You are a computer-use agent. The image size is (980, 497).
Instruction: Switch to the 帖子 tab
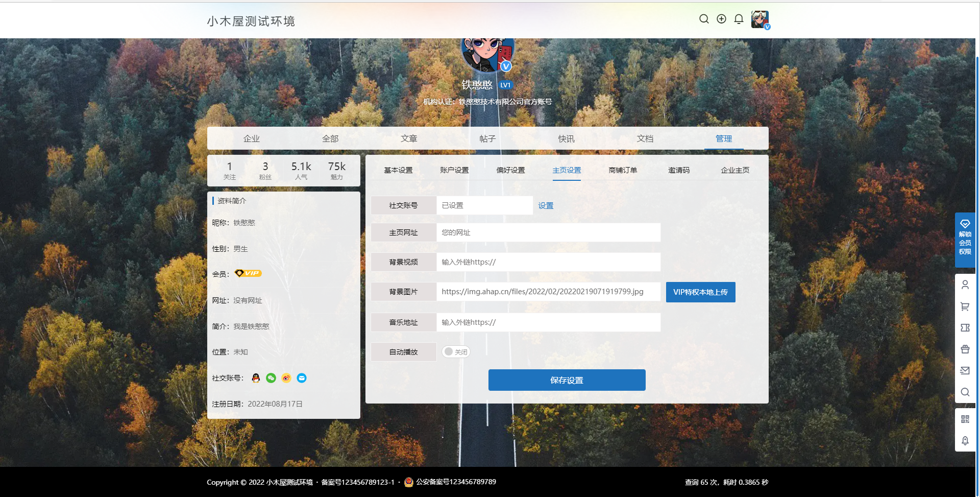point(487,138)
